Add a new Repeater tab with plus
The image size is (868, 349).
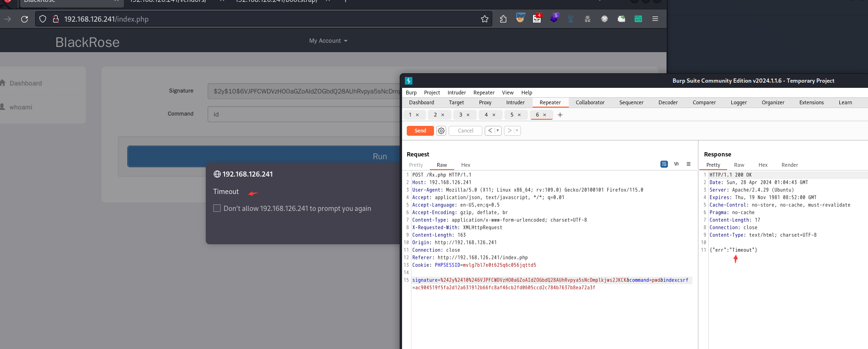tap(560, 115)
